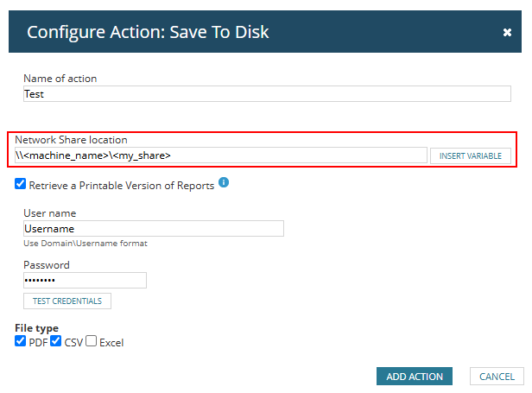Enable the Excel file type checkbox
The height and width of the screenshot is (393, 532).
click(91, 340)
